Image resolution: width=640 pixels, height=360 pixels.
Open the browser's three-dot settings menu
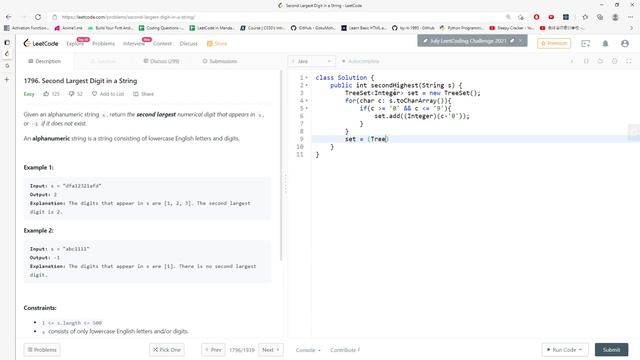click(630, 17)
